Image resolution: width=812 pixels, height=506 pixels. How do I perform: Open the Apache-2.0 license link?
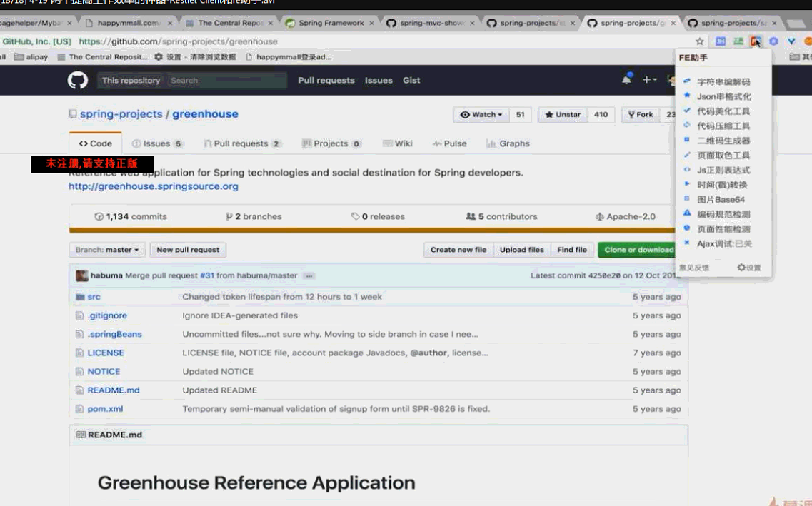(626, 216)
